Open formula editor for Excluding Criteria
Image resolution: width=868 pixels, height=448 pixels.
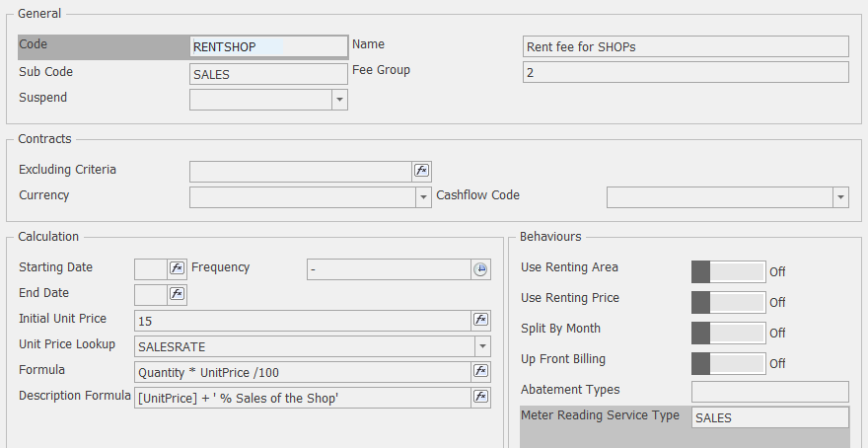click(421, 171)
